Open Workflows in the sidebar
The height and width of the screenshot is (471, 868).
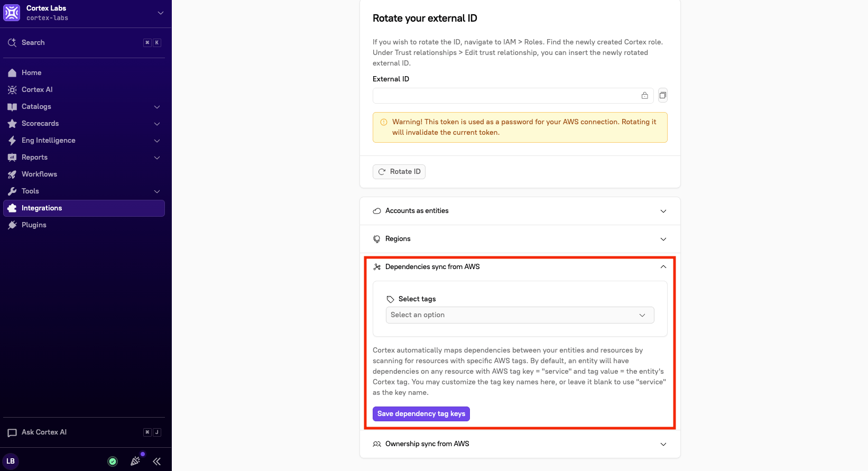(84, 174)
